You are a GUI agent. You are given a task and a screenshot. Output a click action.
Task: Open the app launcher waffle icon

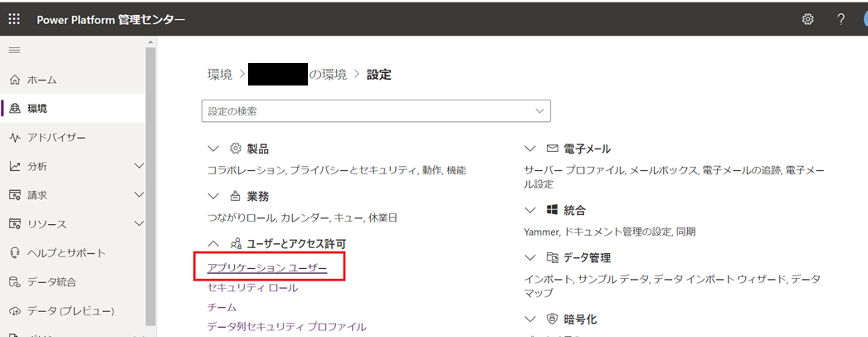click(14, 19)
